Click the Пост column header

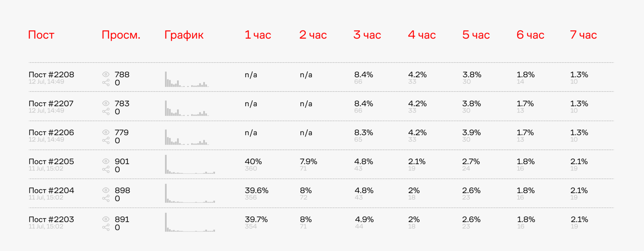point(41,35)
